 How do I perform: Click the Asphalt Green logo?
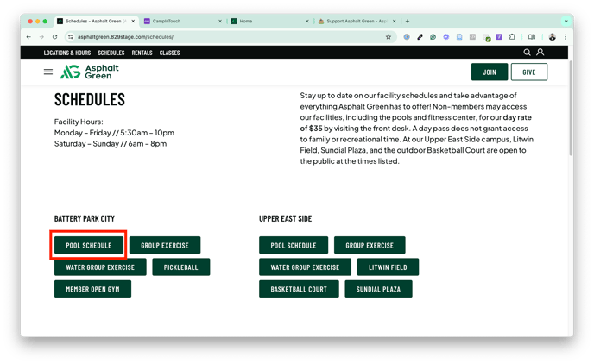90,72
